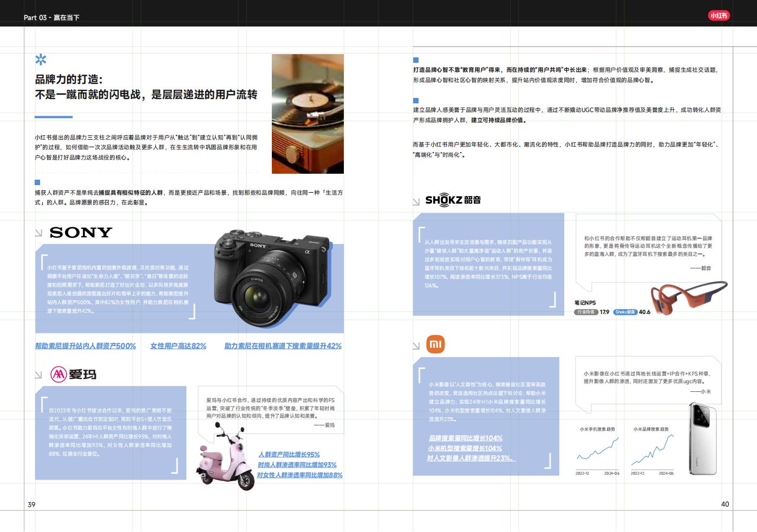The image size is (757, 532).
Task: Select the vinyl turntable photo
Action: pos(308,114)
